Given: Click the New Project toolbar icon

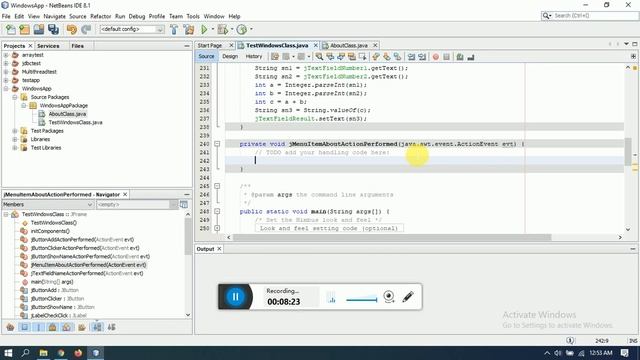Looking at the screenshot, I should tap(24, 29).
